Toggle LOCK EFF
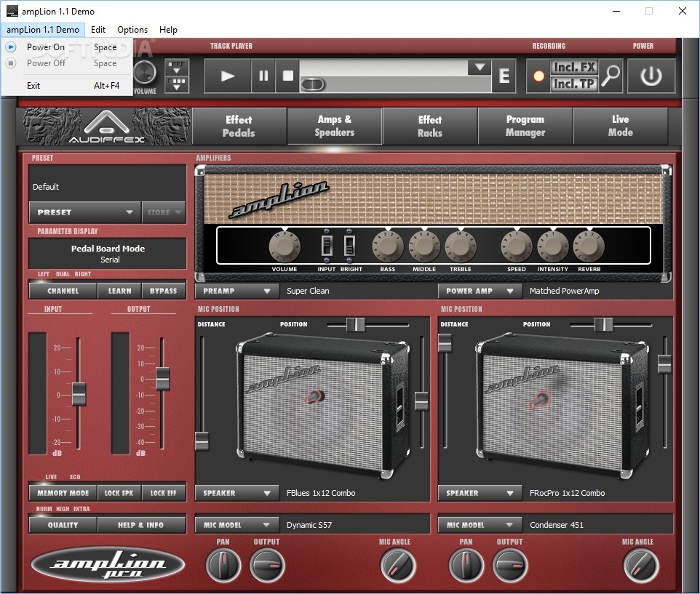This screenshot has width=700, height=594. 164,493
